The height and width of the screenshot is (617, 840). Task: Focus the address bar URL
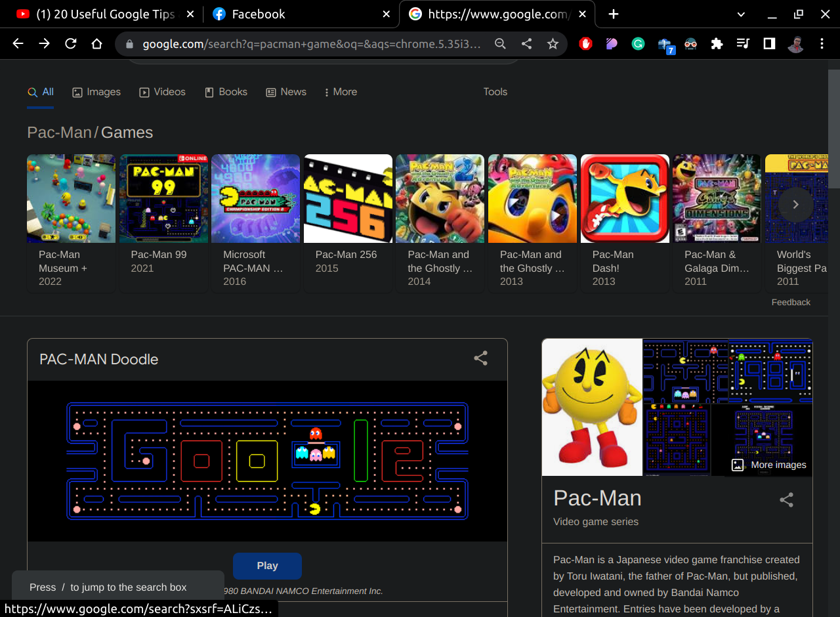point(312,44)
